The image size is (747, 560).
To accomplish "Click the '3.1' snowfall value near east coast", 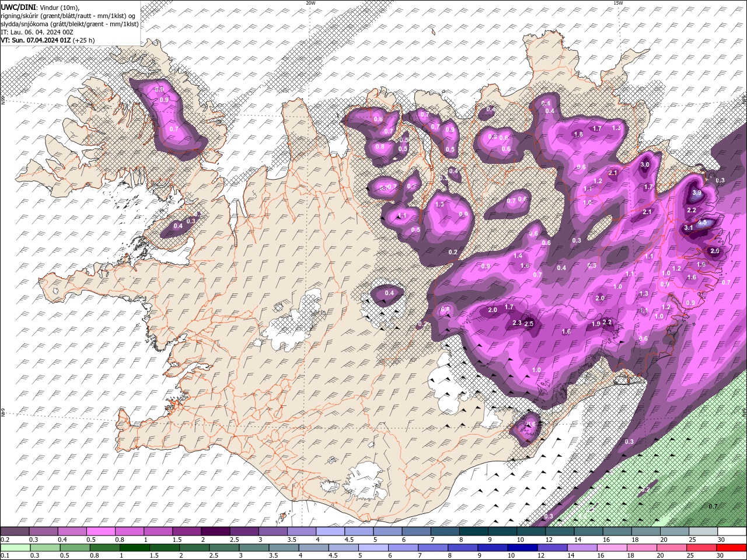I will click(x=688, y=228).
